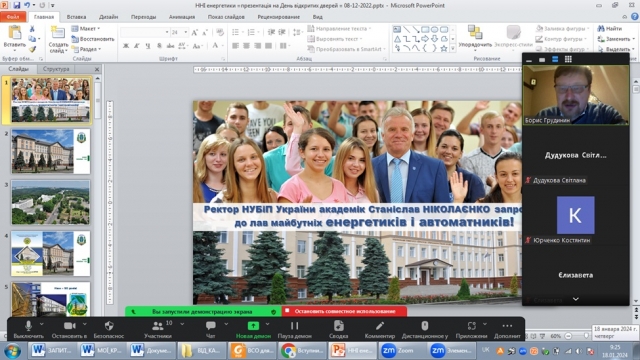
Task: Expand the shapes gallery more arrow
Action: pos(453,48)
